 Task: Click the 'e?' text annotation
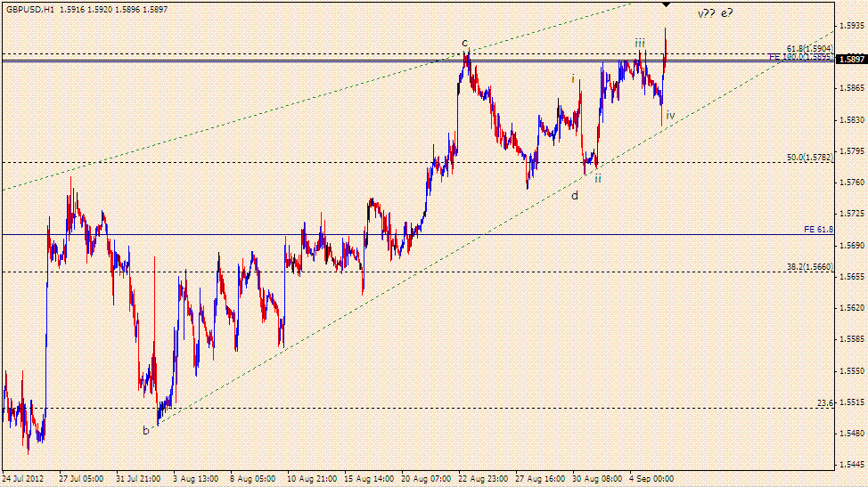click(x=727, y=13)
